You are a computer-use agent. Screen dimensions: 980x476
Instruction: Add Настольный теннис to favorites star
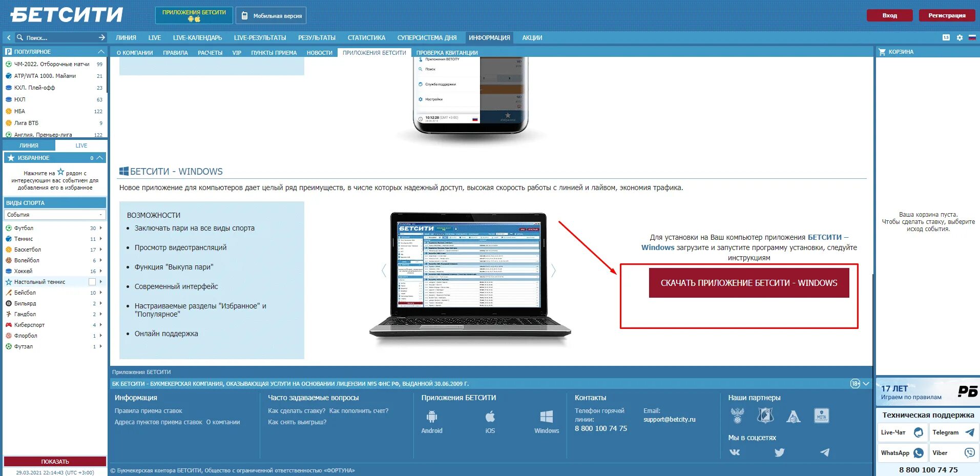click(9, 282)
